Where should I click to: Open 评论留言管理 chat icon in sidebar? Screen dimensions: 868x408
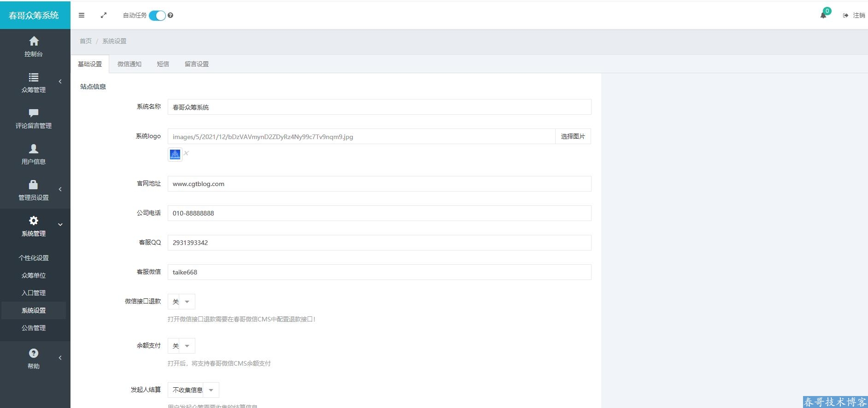point(34,113)
